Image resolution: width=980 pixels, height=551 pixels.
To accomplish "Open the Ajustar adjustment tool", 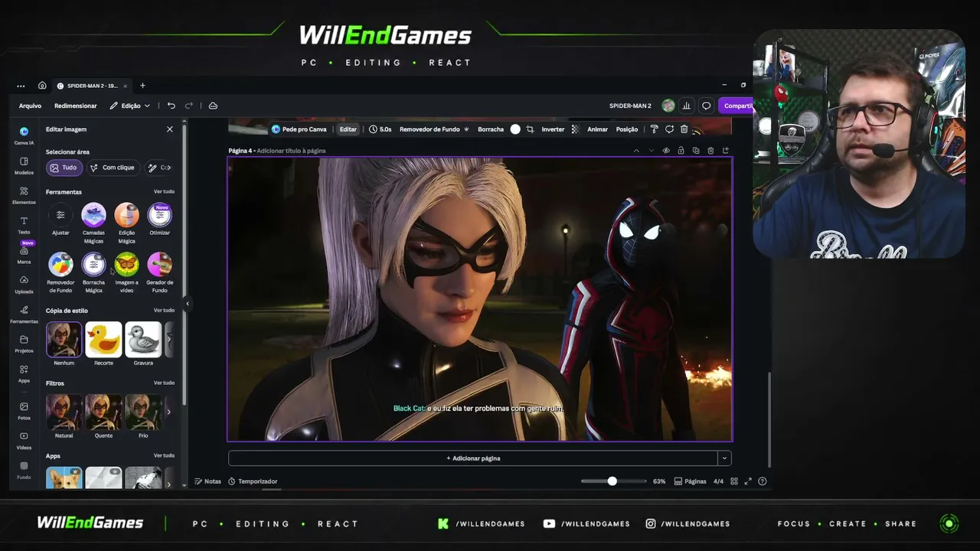I will 60,220.
